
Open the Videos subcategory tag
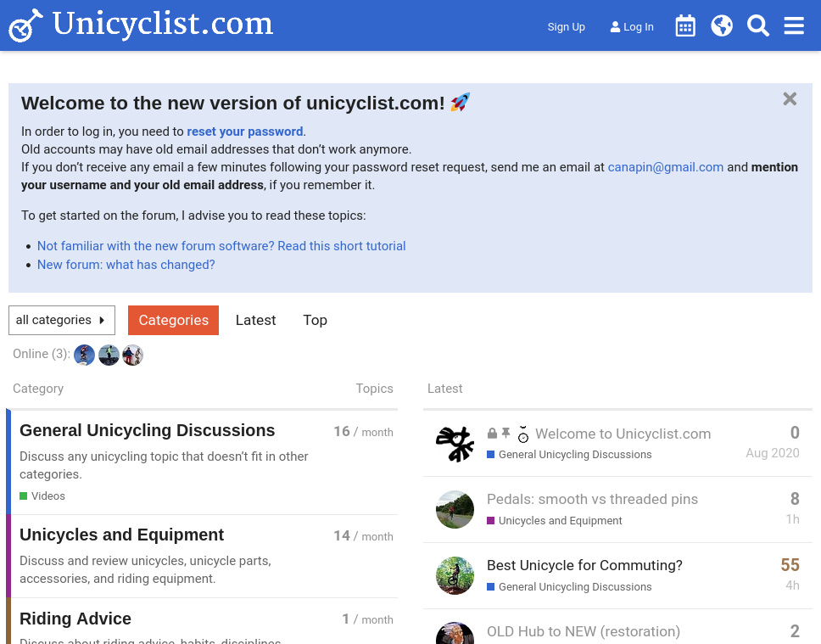tap(47, 496)
